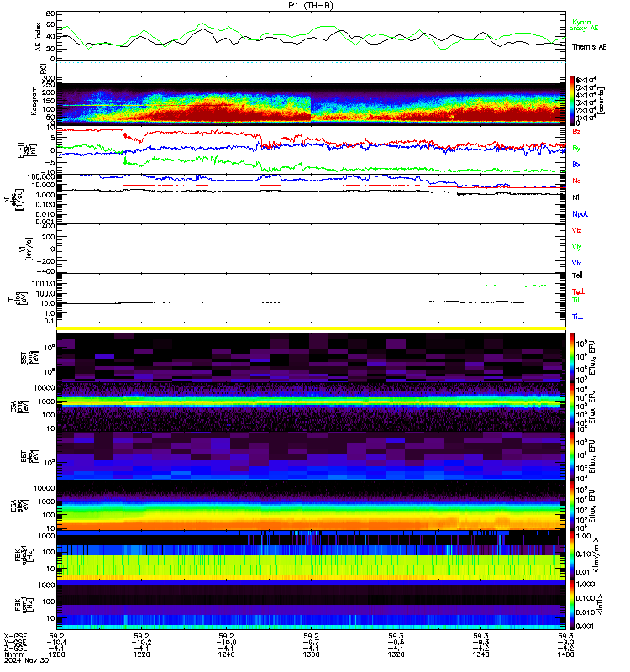
Task: Select the Kyoto proxy AE legend label
Action: 583,25
